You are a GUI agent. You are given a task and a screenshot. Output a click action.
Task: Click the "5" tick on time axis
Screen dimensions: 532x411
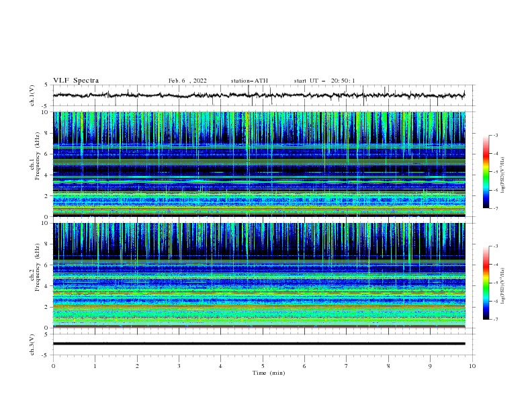click(x=263, y=366)
